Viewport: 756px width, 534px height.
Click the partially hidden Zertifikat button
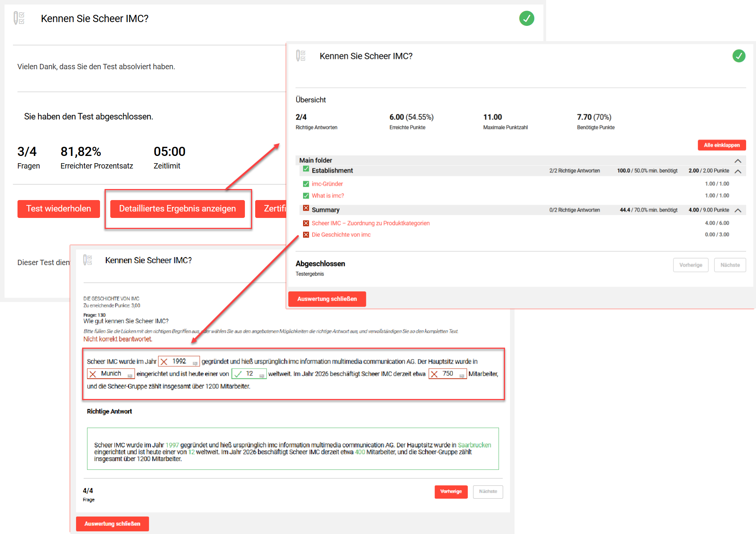pos(270,208)
